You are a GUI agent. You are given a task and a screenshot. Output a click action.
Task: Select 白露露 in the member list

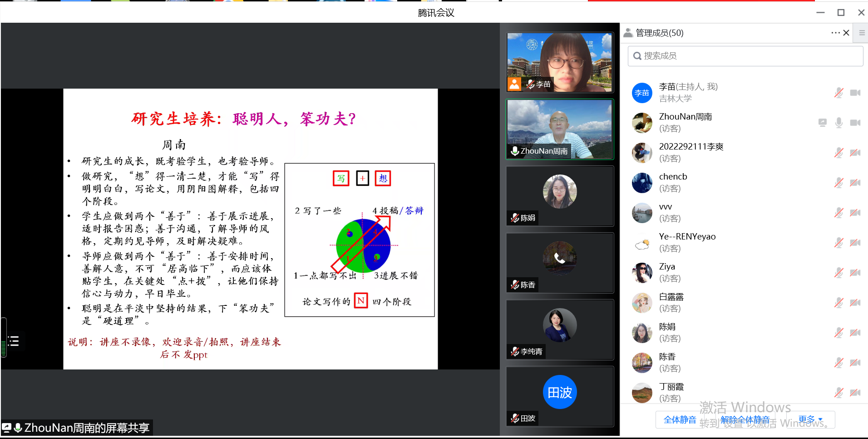[x=671, y=302]
